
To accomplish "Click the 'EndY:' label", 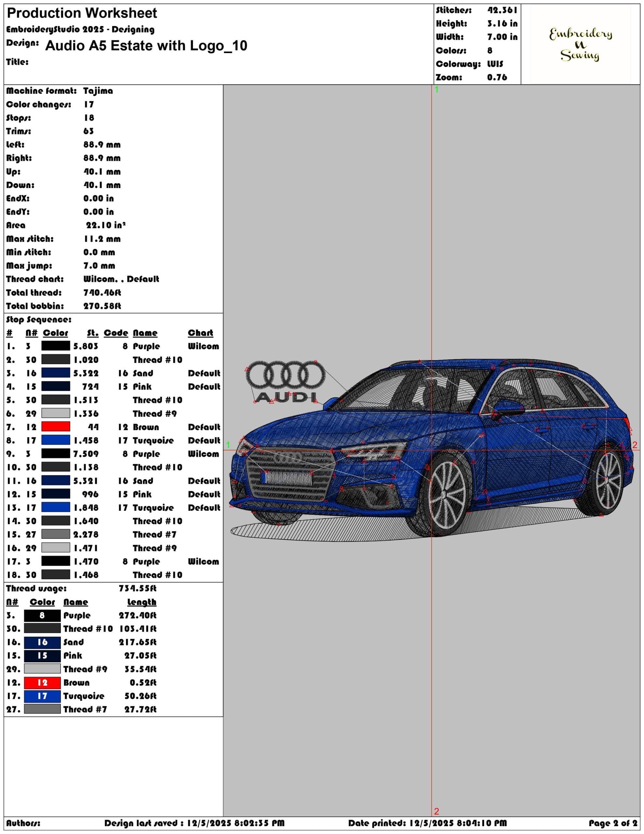I will point(18,212).
